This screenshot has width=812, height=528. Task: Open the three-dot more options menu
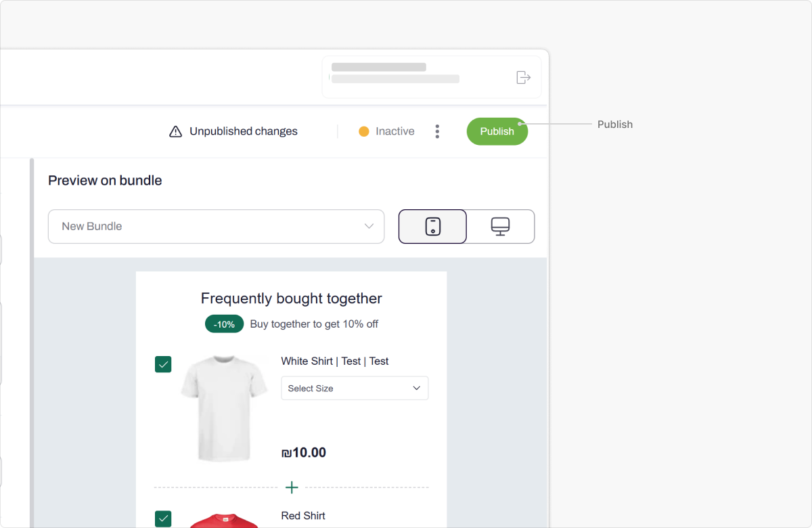[x=437, y=131]
